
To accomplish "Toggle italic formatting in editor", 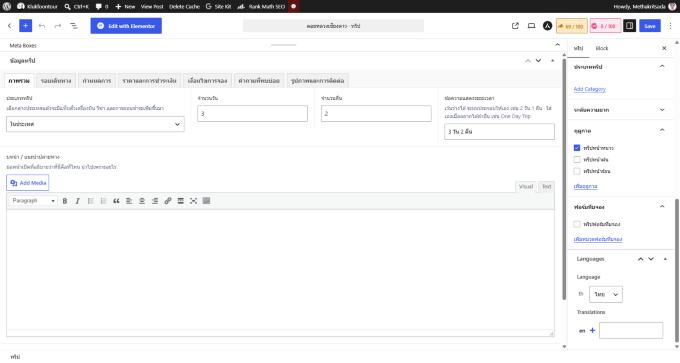I will pyautogui.click(x=78, y=201).
